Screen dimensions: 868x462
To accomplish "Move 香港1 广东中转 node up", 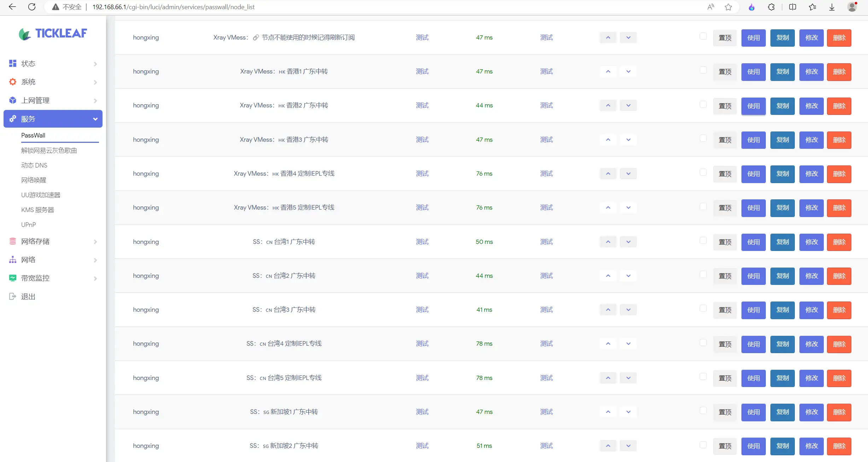I will click(608, 71).
